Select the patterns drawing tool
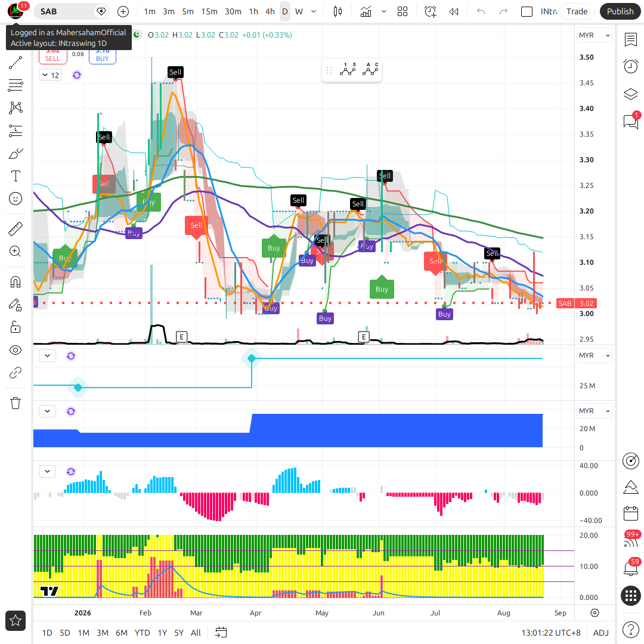This screenshot has height=644, width=644. point(15,107)
